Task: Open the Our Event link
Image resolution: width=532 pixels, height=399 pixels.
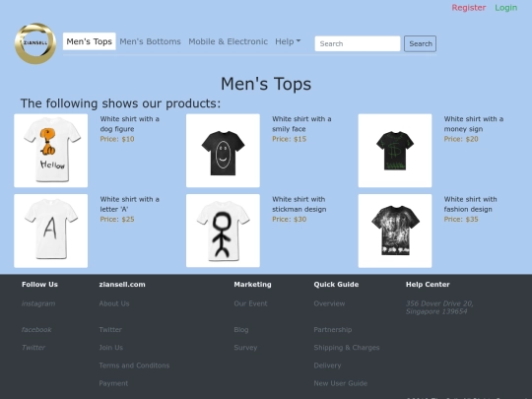Action: 250,303
